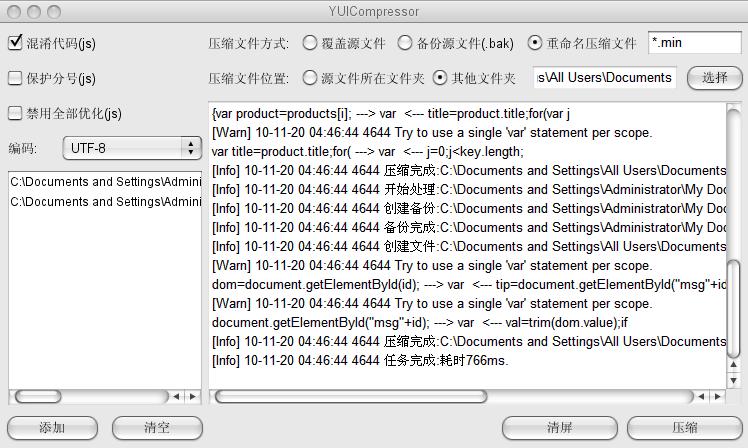Click the window minimize button
This screenshot has width=748, height=448.
(x=34, y=11)
